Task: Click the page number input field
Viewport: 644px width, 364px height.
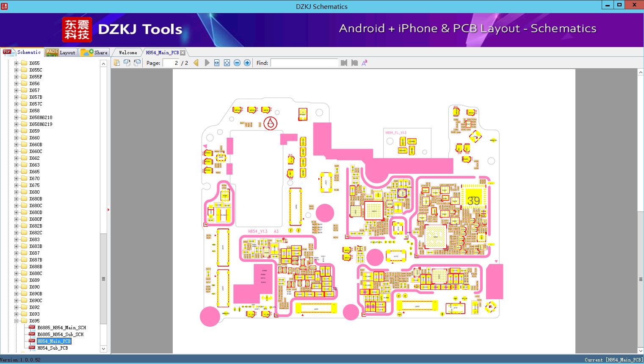Action: click(171, 63)
